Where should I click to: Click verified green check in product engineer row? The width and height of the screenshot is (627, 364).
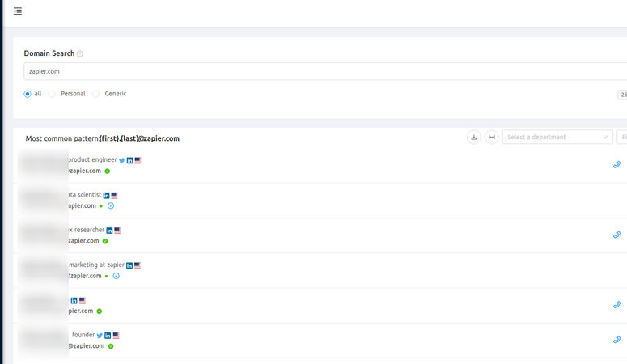107,171
